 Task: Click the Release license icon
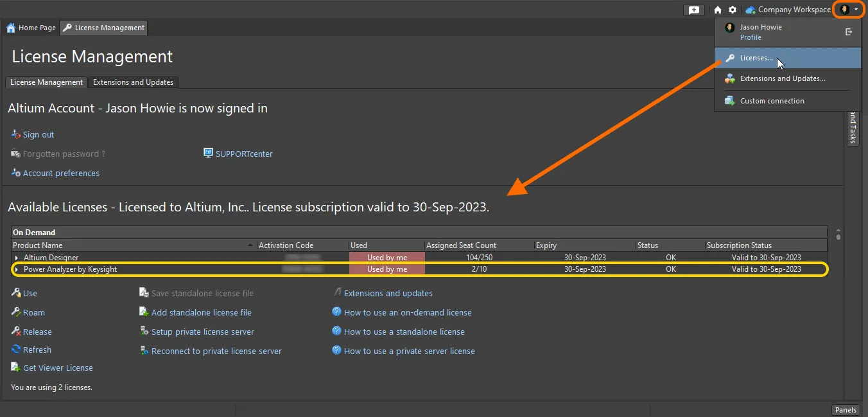pos(16,332)
